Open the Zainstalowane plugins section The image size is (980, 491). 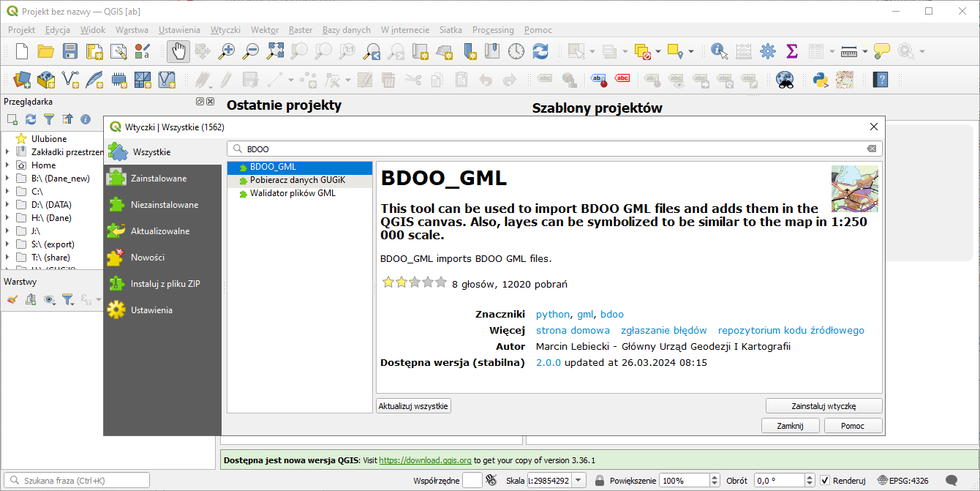pyautogui.click(x=158, y=179)
